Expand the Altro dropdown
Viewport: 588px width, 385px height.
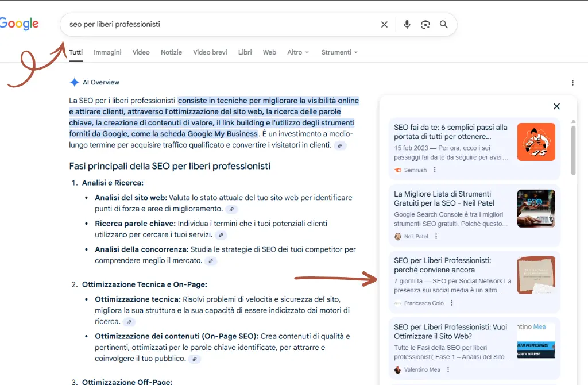tap(298, 52)
